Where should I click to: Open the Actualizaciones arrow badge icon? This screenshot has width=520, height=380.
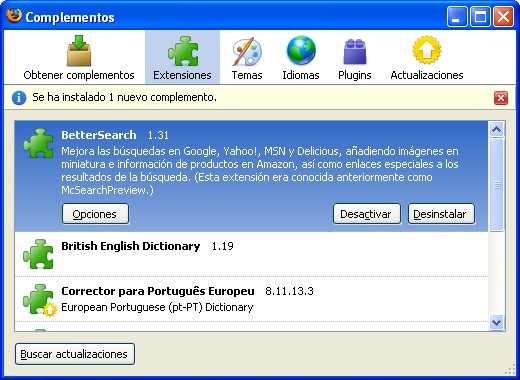click(x=427, y=50)
